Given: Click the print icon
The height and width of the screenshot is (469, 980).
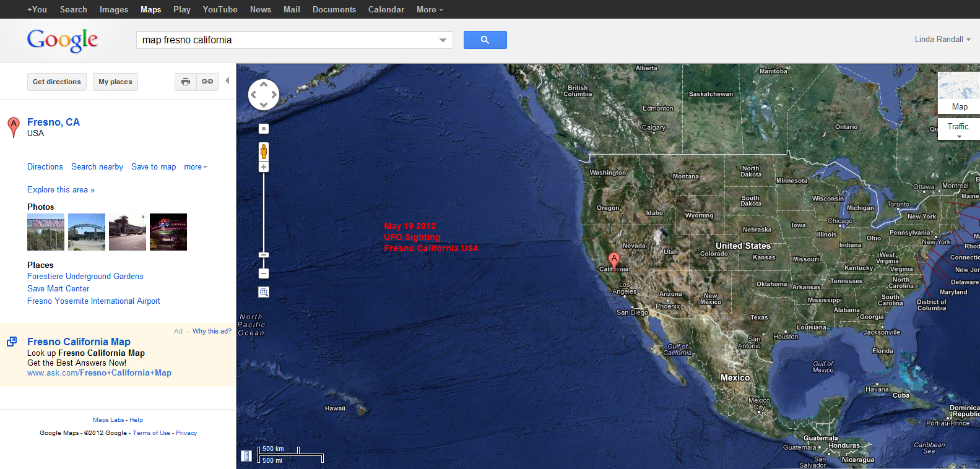Looking at the screenshot, I should [x=186, y=82].
